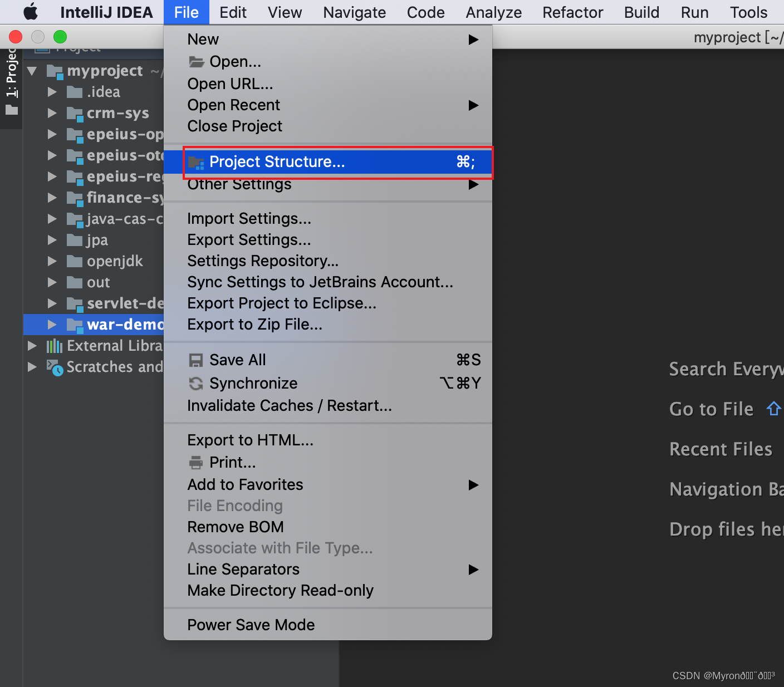The image size is (784, 687).
Task: Expand the Scratches and Consoles arrow
Action: coord(32,367)
